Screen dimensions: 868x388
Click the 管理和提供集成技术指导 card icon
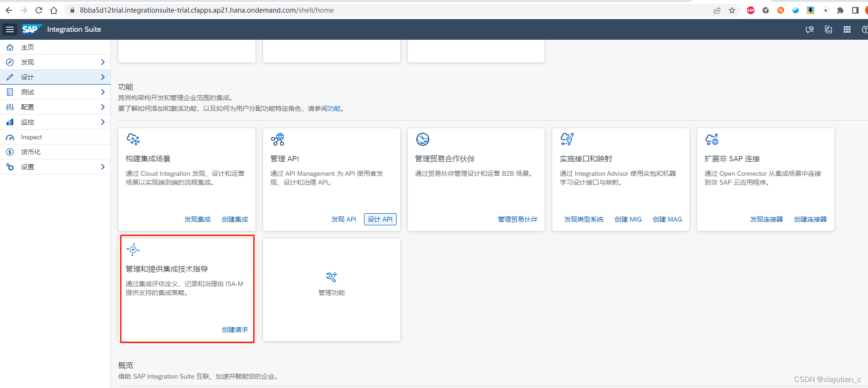coord(133,250)
